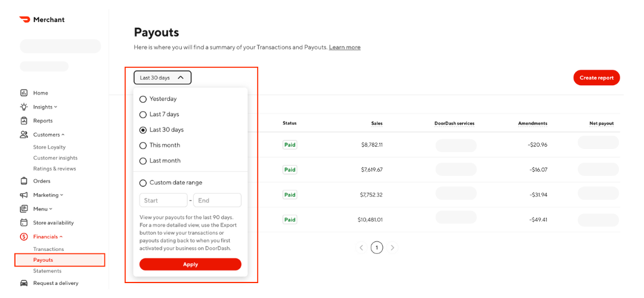
Task: Click the DoorDash Merchant logo
Action: click(x=42, y=20)
